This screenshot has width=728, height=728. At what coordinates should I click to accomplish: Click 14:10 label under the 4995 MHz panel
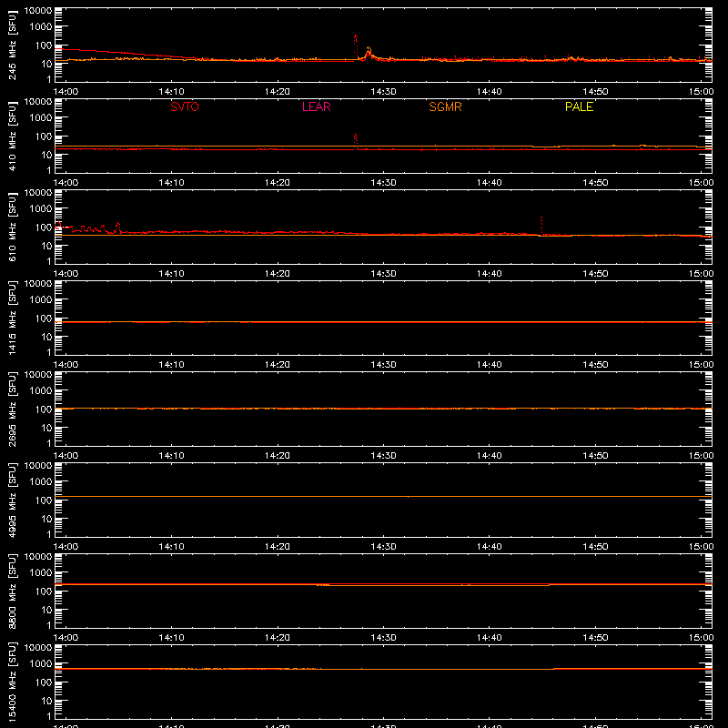coord(171,547)
